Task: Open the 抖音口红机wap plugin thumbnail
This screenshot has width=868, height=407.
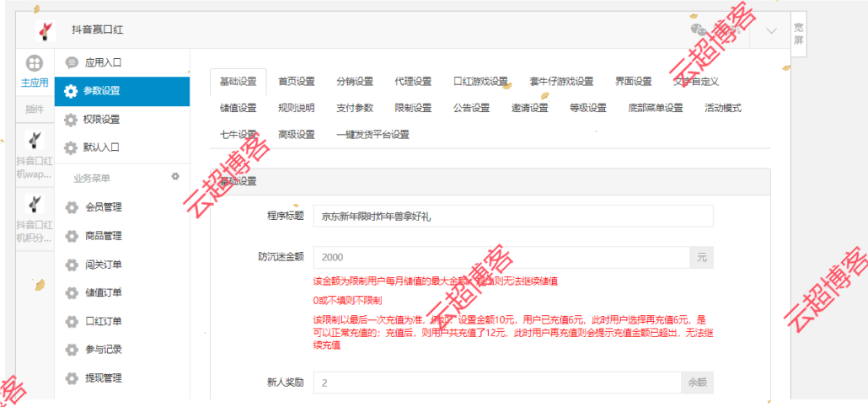Action: (x=35, y=140)
